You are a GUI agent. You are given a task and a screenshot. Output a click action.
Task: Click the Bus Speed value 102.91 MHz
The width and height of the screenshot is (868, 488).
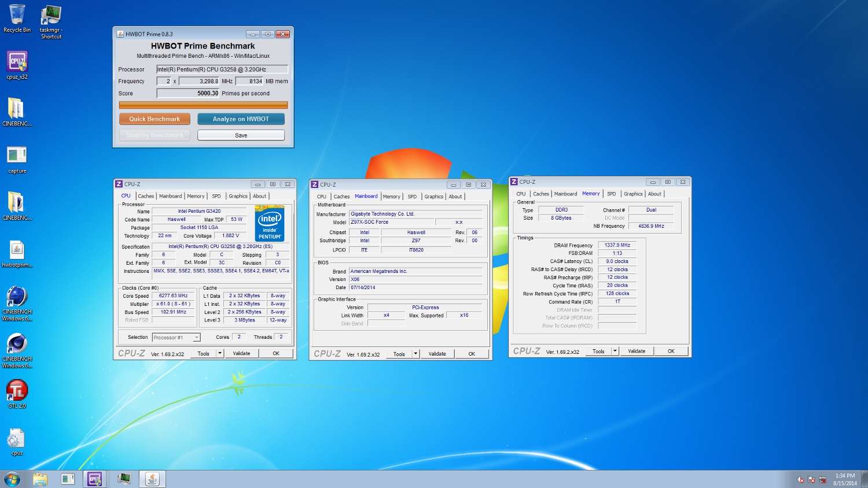[x=174, y=312]
